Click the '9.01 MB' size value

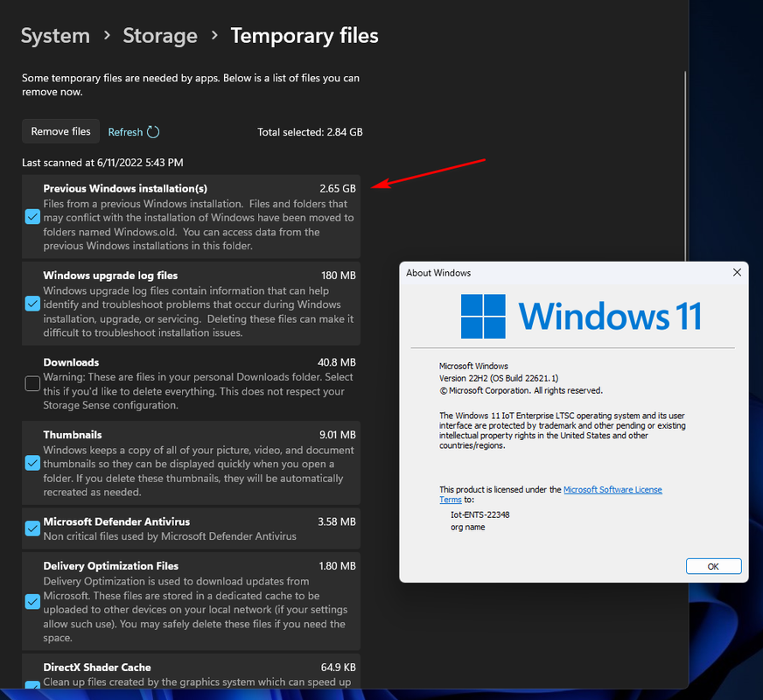click(x=338, y=435)
